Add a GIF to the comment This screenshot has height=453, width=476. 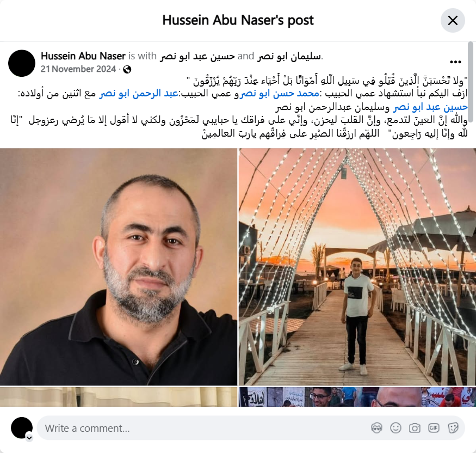[434, 428]
